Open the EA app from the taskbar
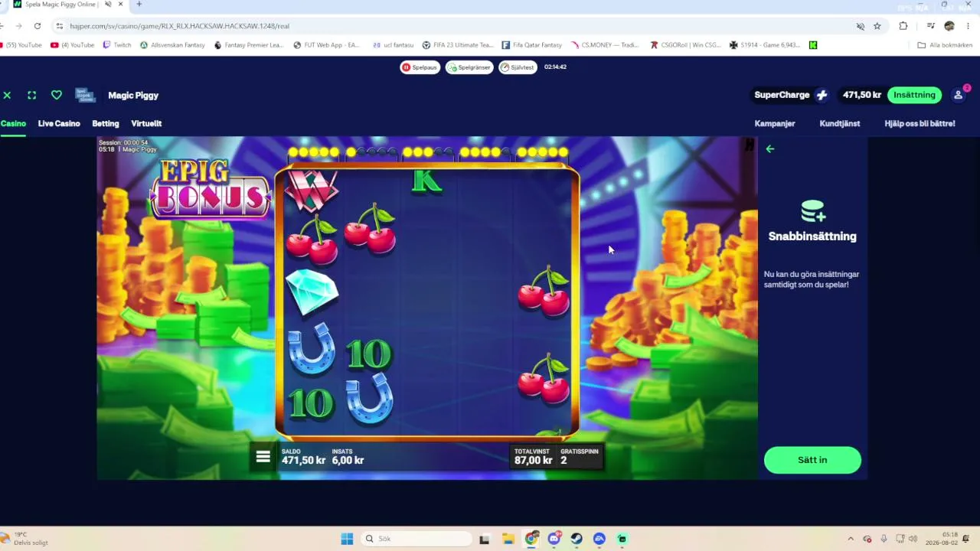Screen dimensions: 980x551 [599, 539]
